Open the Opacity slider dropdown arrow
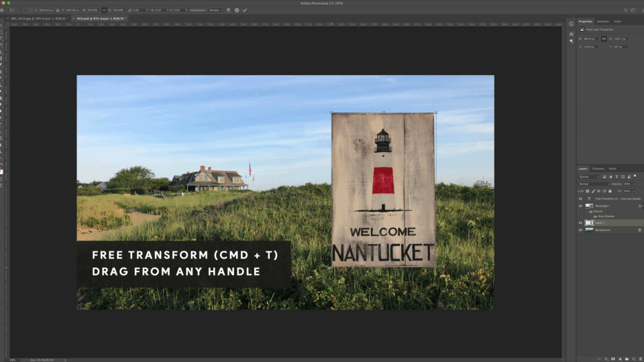The image size is (644, 362). tap(634, 184)
